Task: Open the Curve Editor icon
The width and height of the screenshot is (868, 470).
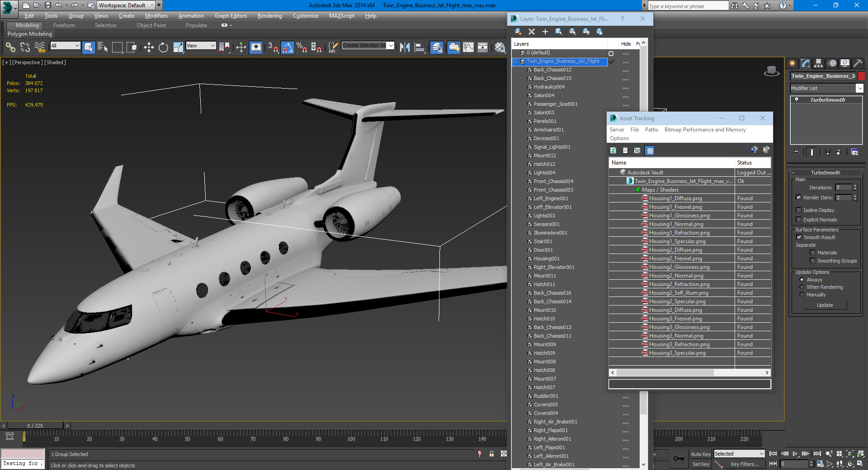Action: (468, 47)
